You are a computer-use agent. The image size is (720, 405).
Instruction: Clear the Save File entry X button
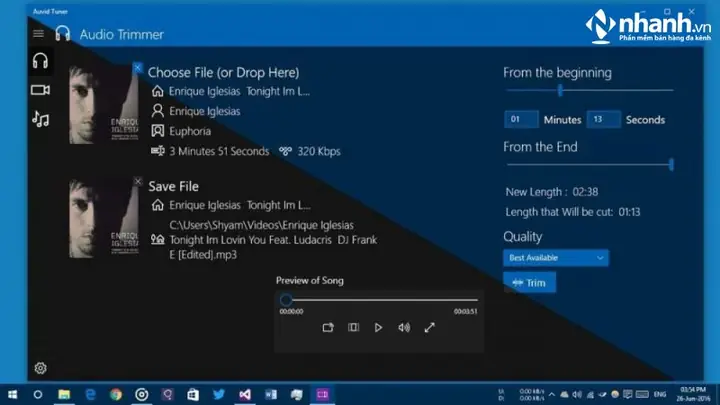coord(138,181)
